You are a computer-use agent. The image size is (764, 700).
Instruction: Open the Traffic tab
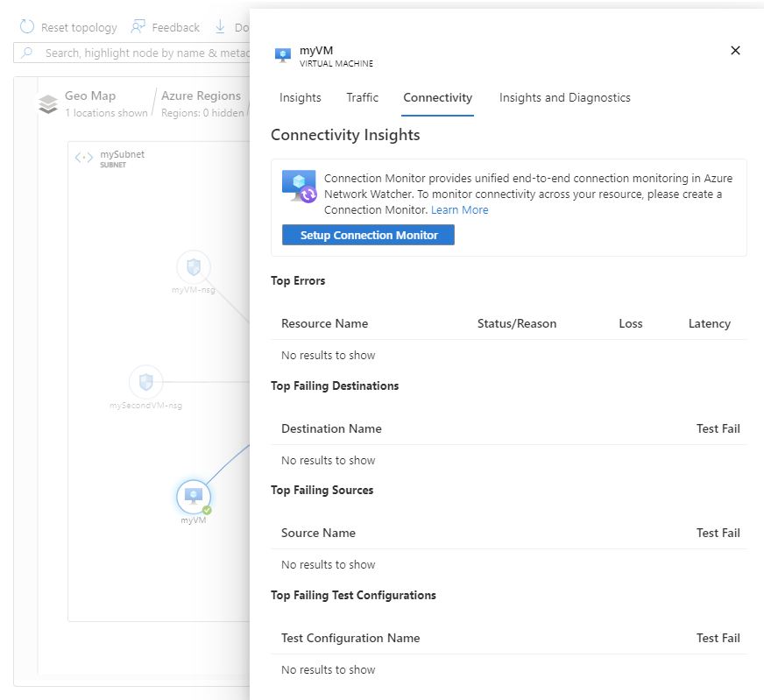(362, 97)
